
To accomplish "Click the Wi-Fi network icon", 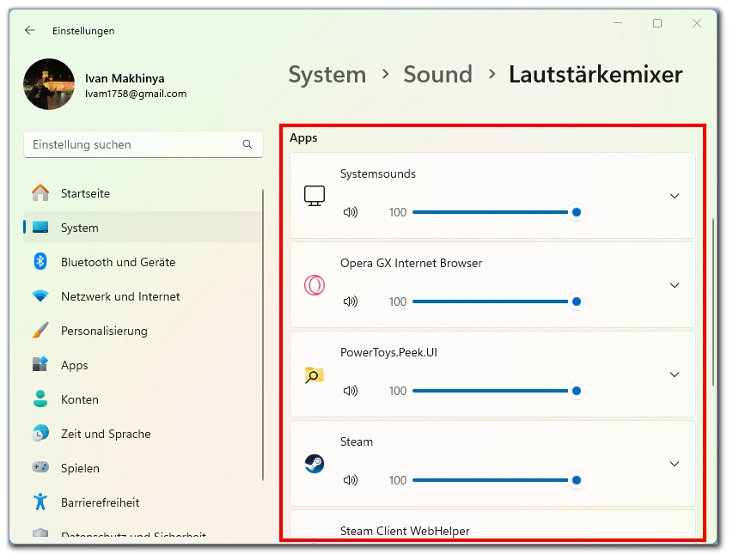I will (40, 296).
